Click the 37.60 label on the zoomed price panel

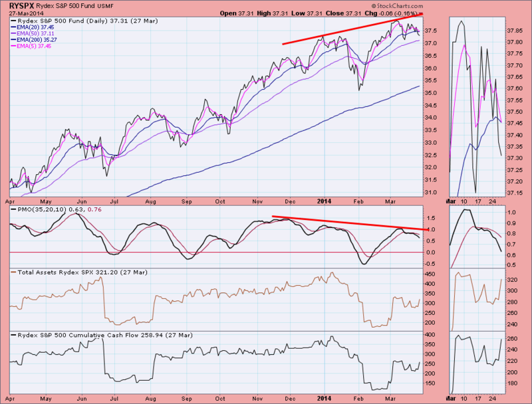pos(514,88)
